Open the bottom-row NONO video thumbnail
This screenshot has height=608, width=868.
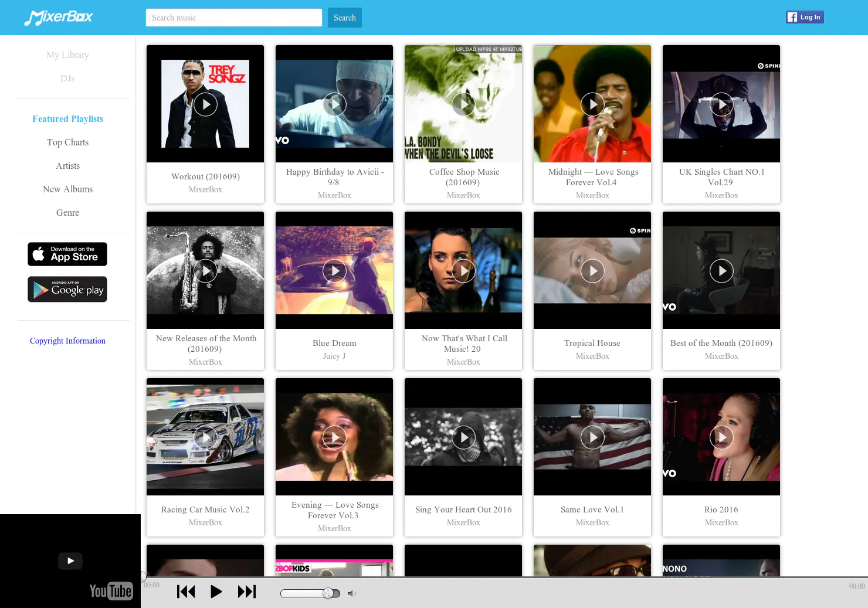click(721, 561)
